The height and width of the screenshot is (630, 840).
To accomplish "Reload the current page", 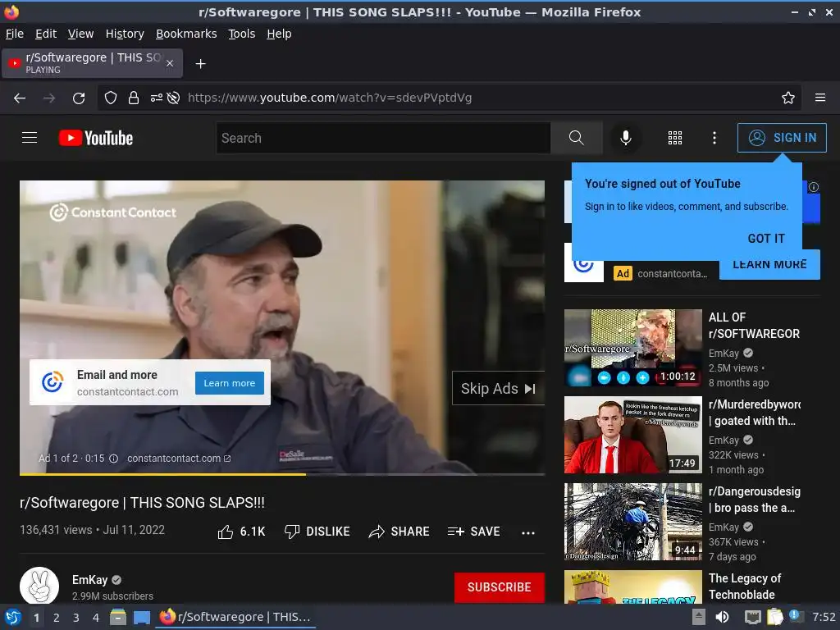I will click(79, 98).
